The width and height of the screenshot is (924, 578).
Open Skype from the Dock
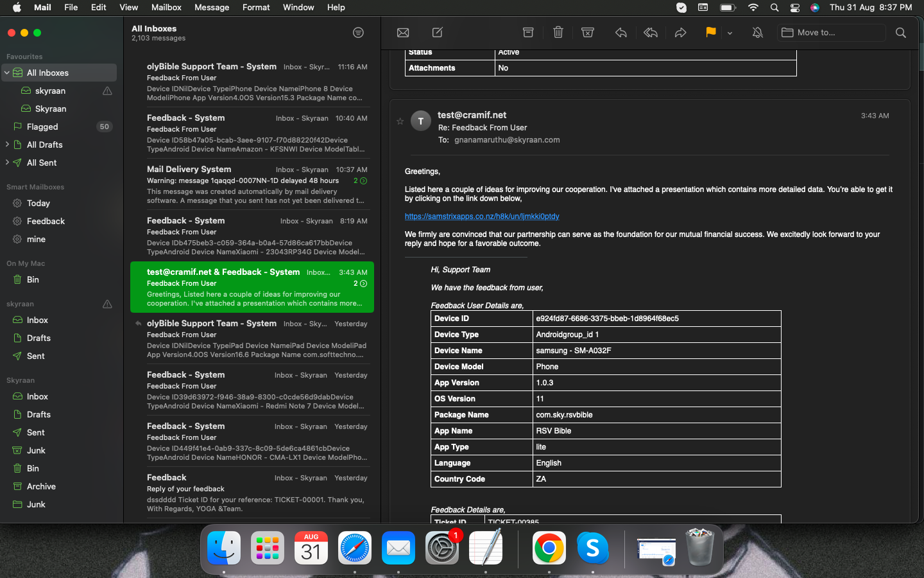coord(593,548)
